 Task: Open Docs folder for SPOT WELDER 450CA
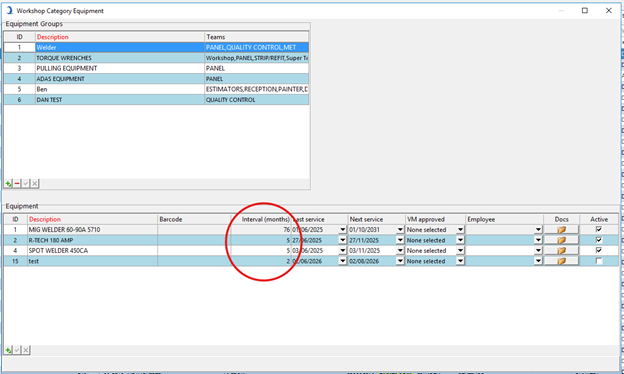(x=561, y=251)
